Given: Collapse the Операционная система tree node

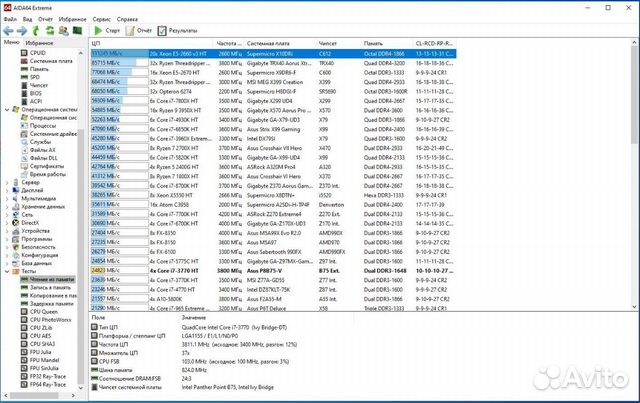Looking at the screenshot, I should point(7,109).
